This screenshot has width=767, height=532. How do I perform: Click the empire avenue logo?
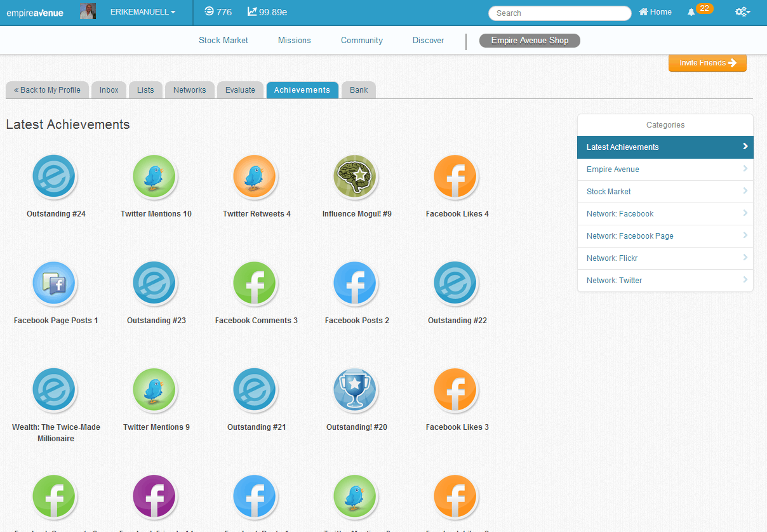tap(35, 12)
